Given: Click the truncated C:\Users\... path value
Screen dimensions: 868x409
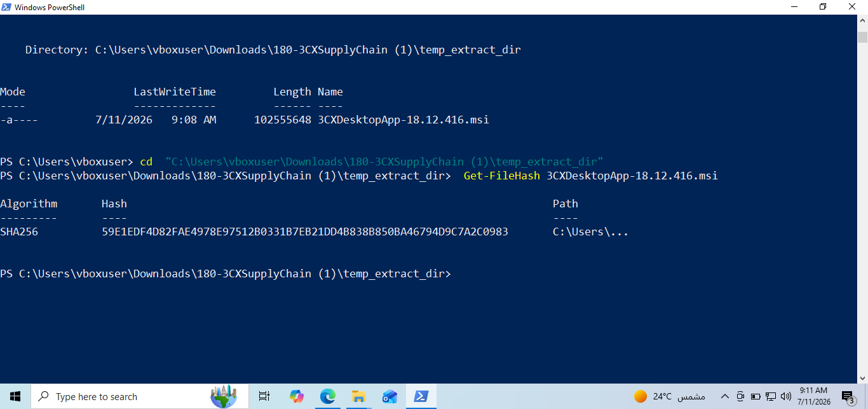Looking at the screenshot, I should [x=591, y=232].
